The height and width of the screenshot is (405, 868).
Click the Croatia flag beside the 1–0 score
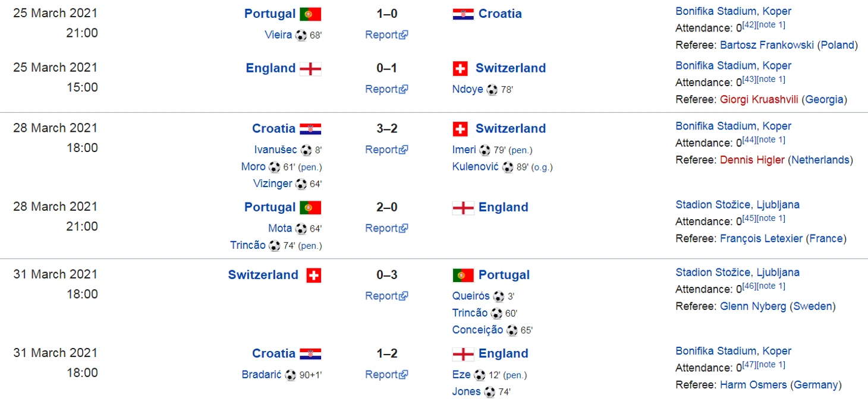(x=463, y=14)
